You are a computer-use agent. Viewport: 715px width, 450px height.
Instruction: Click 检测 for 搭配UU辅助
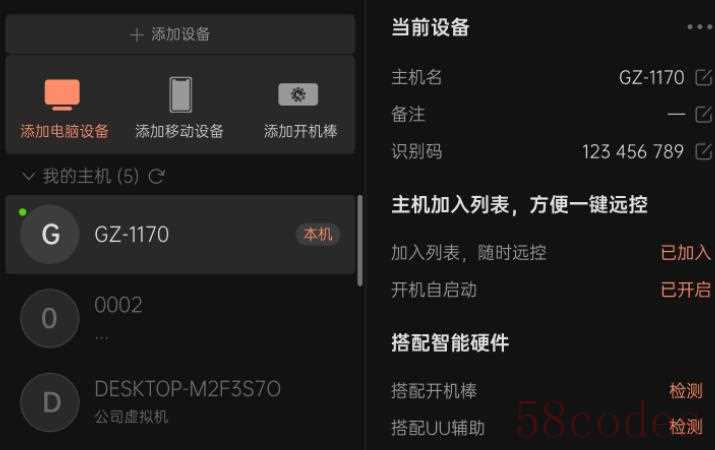(x=685, y=427)
